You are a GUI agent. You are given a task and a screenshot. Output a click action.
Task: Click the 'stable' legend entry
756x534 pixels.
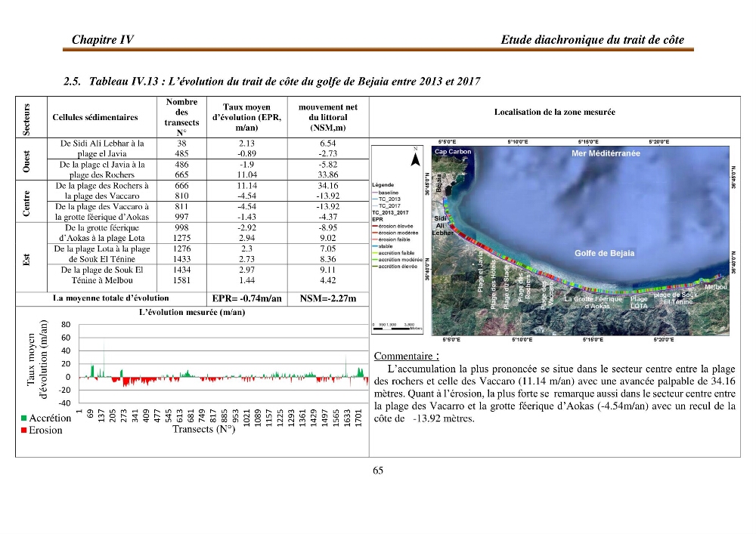382,246
